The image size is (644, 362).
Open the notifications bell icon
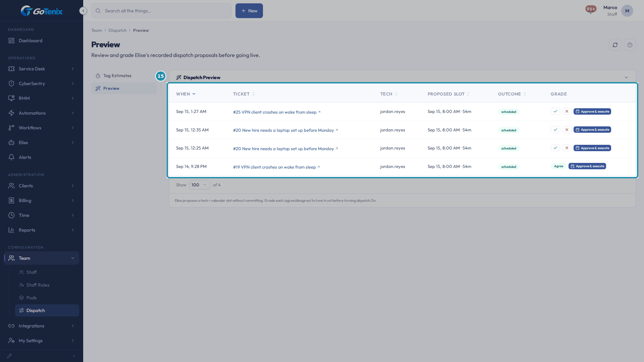[591, 10]
